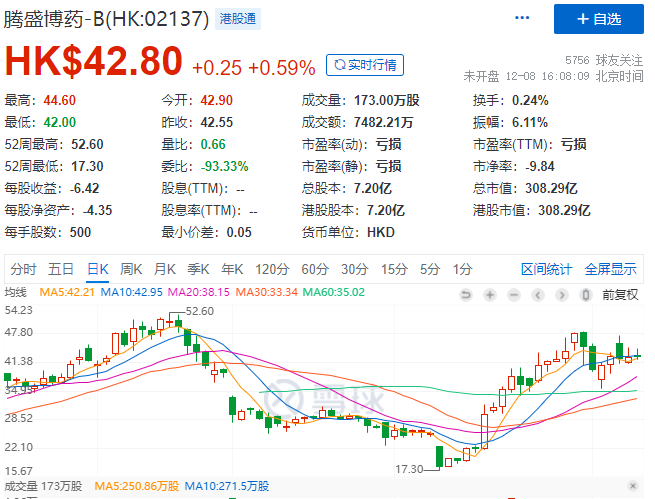Image resolution: width=655 pixels, height=499 pixels.
Task: Click the chart reset undo arrow icon
Action: pyautogui.click(x=465, y=295)
